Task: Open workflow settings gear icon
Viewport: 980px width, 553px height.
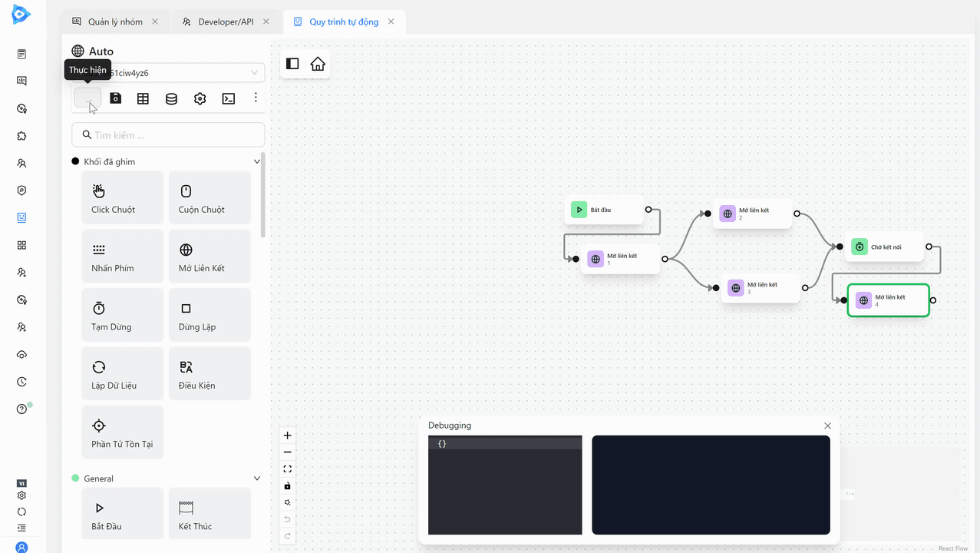Action: 200,98
